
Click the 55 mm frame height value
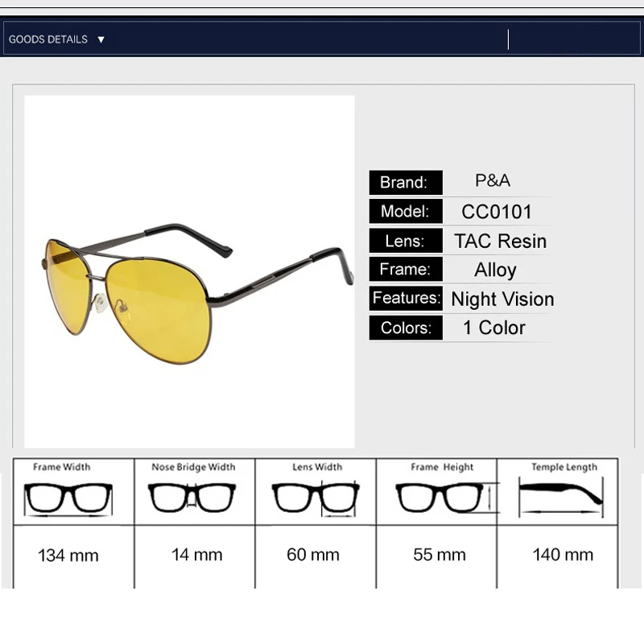click(x=440, y=555)
